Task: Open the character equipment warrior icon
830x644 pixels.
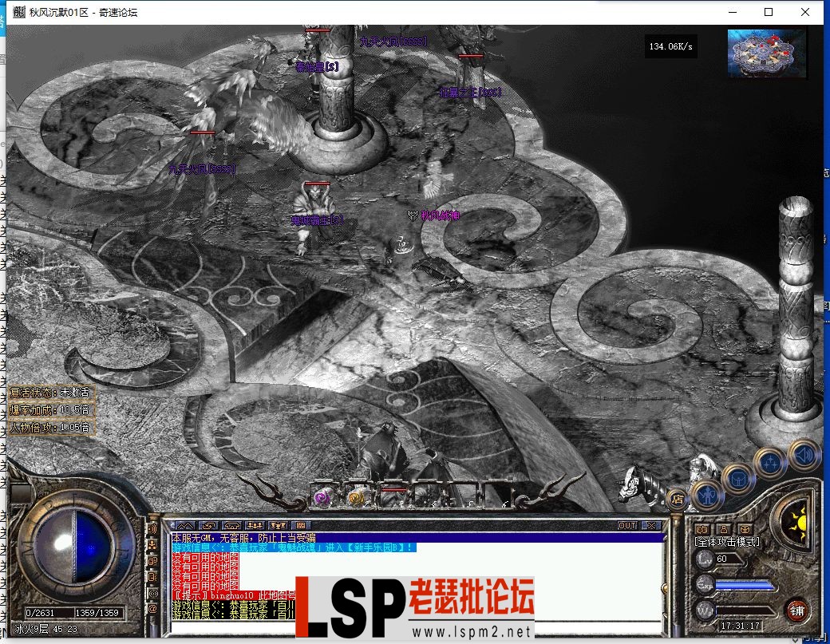Action: (707, 496)
